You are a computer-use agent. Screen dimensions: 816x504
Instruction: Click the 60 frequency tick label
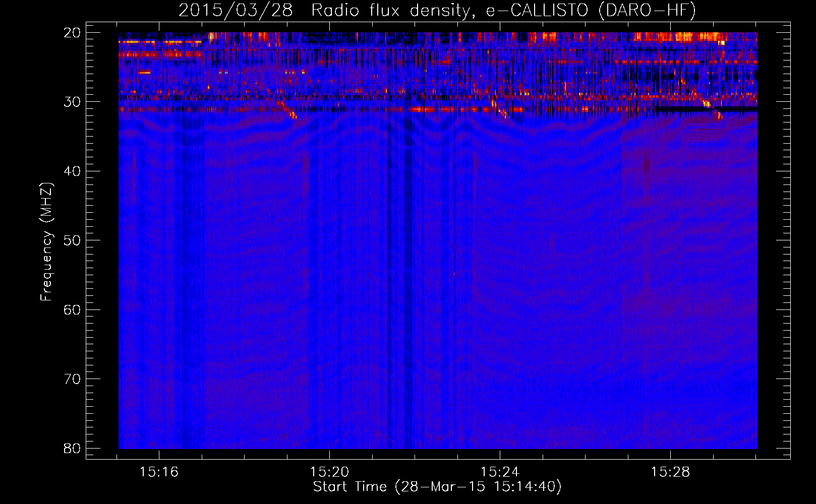pyautogui.click(x=72, y=309)
